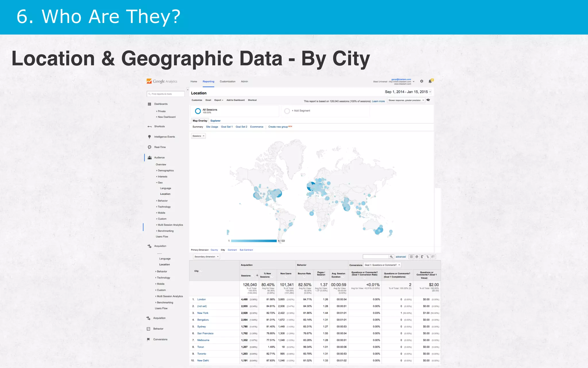The image size is (588, 368).
Task: Toggle Sessions column sort arrow
Action: (x=257, y=275)
